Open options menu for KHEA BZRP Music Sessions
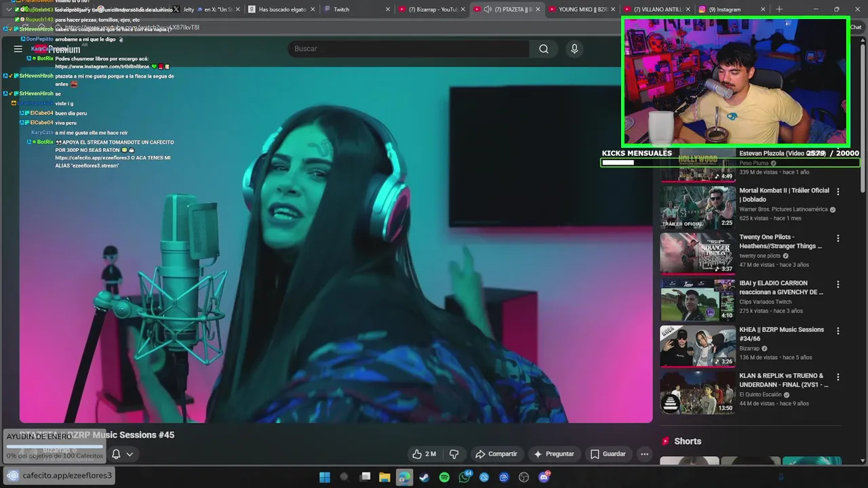The width and height of the screenshot is (868, 488). tap(838, 331)
